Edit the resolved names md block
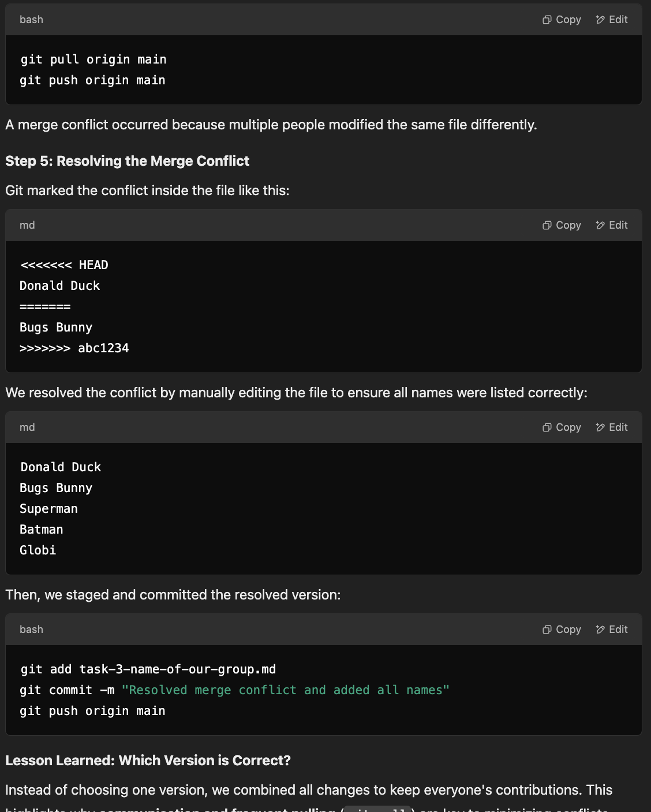Image resolution: width=651 pixels, height=812 pixels. [x=612, y=427]
